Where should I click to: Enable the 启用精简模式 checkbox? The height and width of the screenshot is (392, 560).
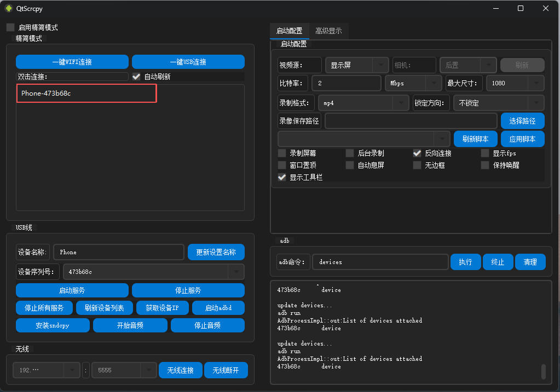tap(10, 27)
